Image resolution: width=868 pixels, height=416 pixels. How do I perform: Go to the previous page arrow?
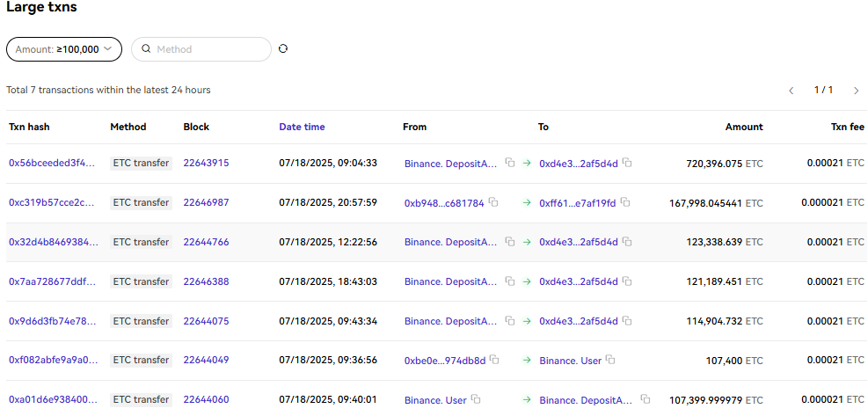click(x=791, y=91)
